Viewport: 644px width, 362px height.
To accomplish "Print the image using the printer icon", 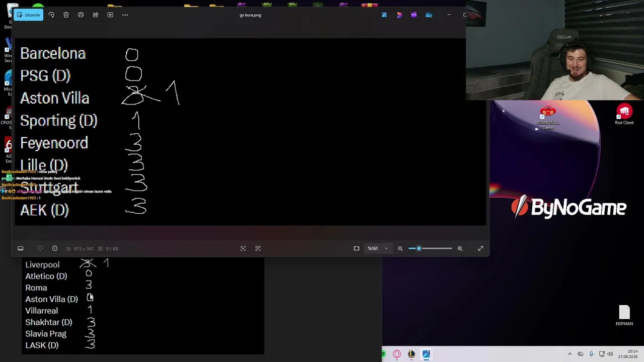I will pyautogui.click(x=80, y=15).
